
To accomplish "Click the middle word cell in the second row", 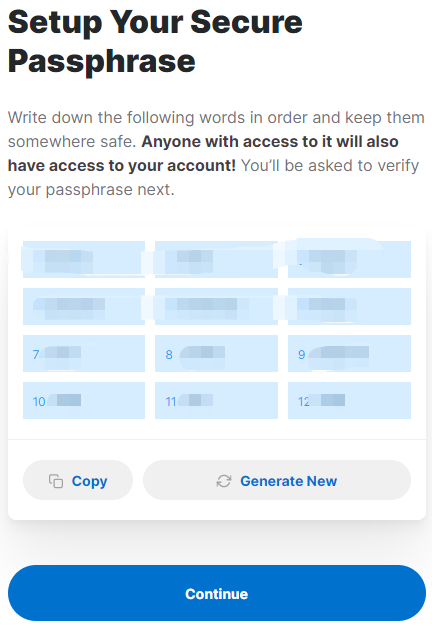I will [216, 306].
